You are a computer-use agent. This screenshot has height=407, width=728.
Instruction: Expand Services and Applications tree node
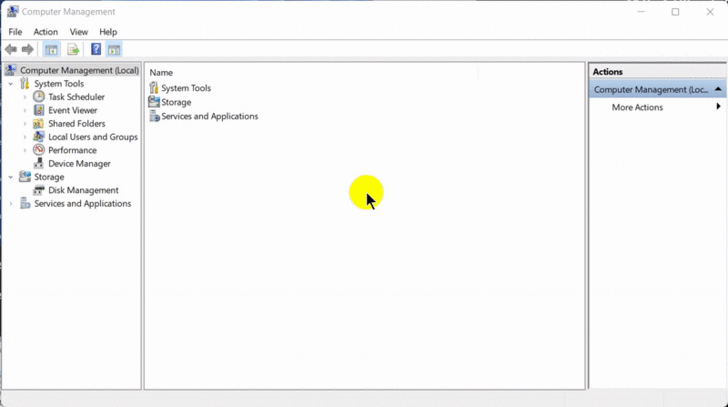[x=11, y=204]
